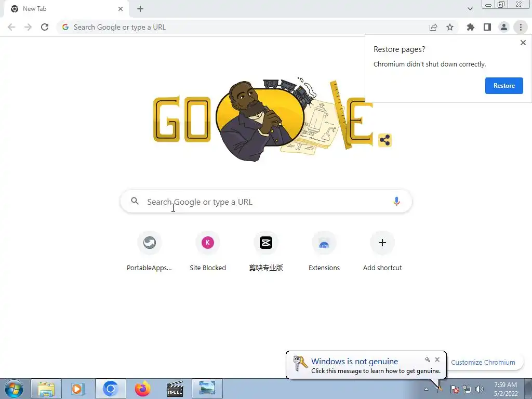Open the volume speaker tray icon

[480, 389]
